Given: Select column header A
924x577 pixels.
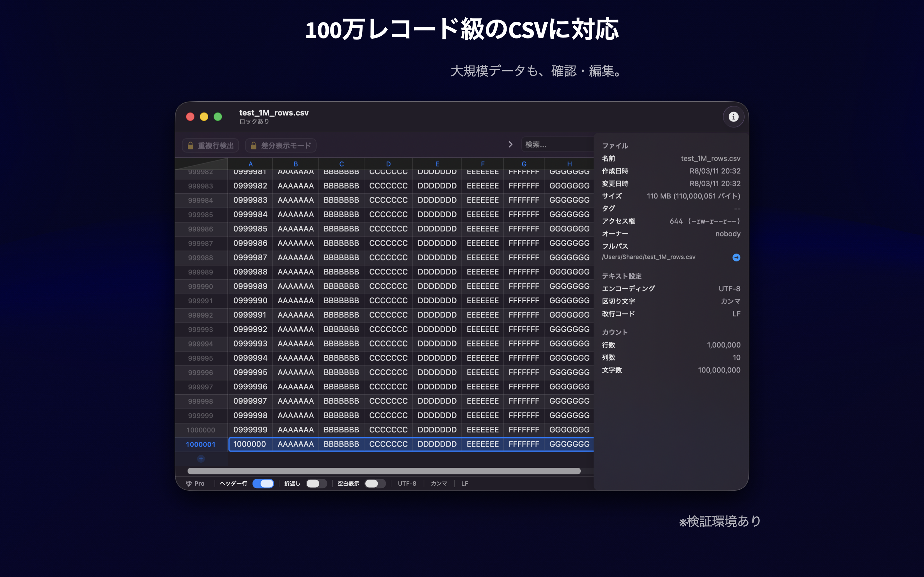Looking at the screenshot, I should (250, 164).
